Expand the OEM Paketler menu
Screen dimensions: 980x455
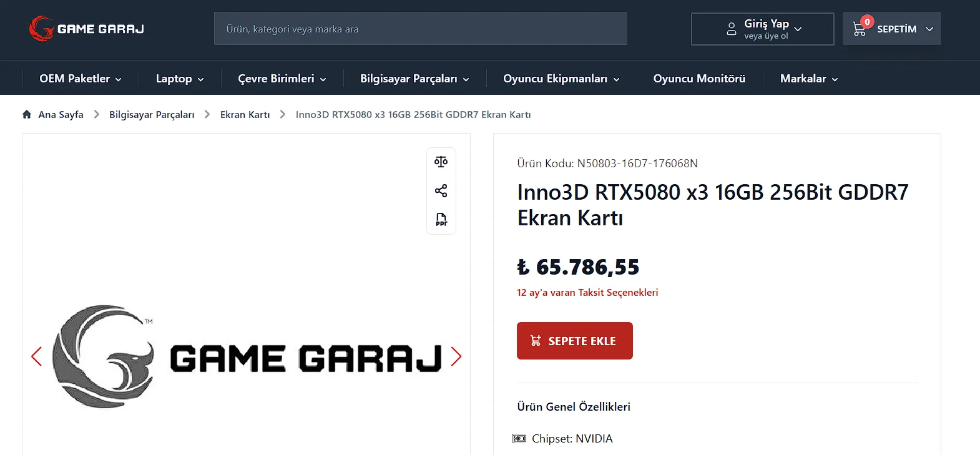pos(81,79)
